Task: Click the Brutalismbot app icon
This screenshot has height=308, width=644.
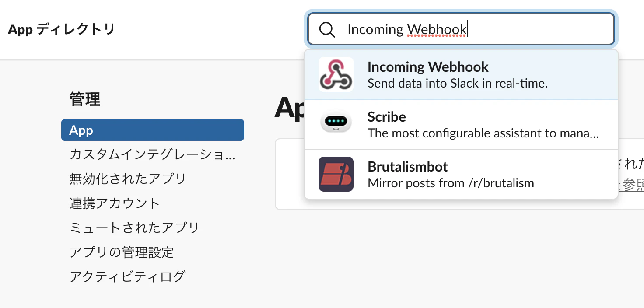Action: point(336,174)
